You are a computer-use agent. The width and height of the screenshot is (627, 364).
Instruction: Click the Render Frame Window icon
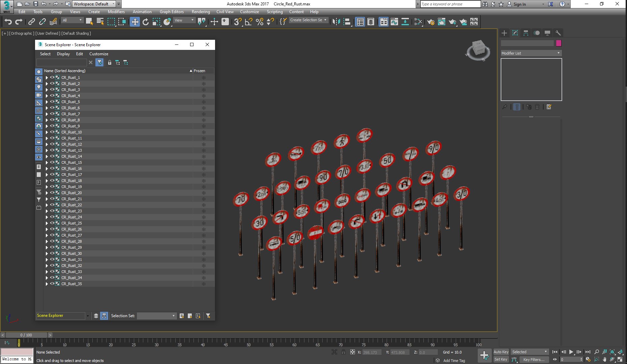click(x=442, y=22)
